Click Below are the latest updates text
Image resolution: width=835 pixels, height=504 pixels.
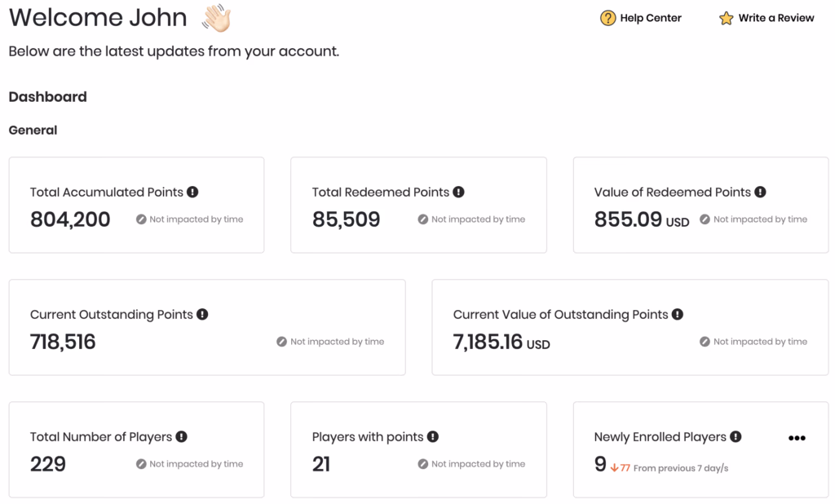coord(174,51)
